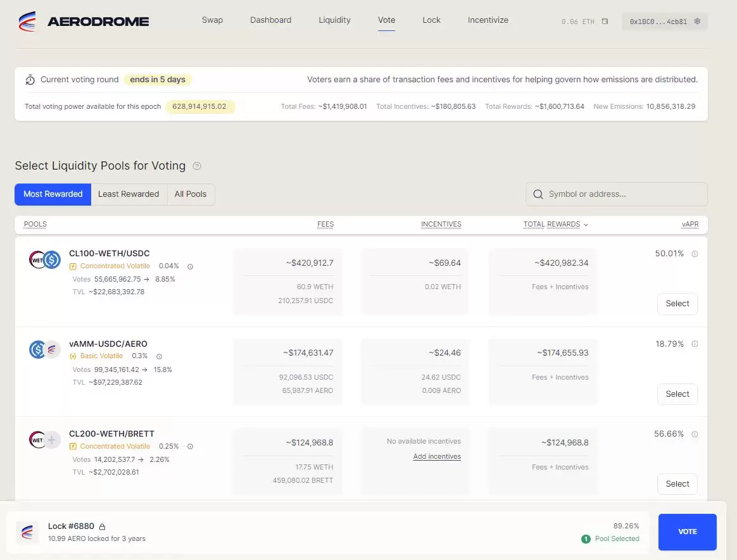Sort pools by vAPR column
This screenshot has width=737, height=560.
[x=690, y=224]
